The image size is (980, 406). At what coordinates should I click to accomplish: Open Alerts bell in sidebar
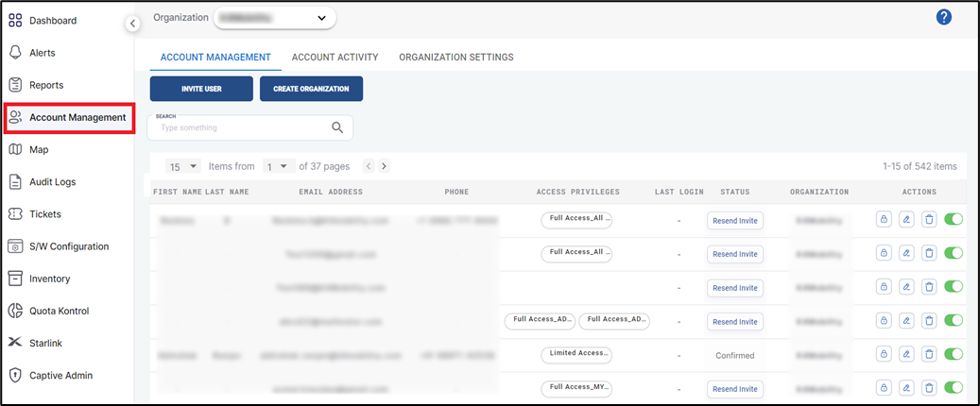[x=42, y=53]
